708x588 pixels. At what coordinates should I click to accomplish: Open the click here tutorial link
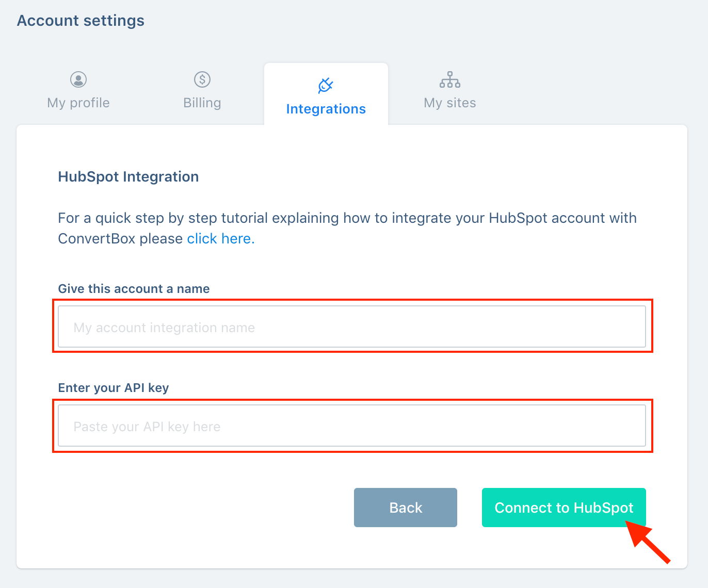click(221, 238)
